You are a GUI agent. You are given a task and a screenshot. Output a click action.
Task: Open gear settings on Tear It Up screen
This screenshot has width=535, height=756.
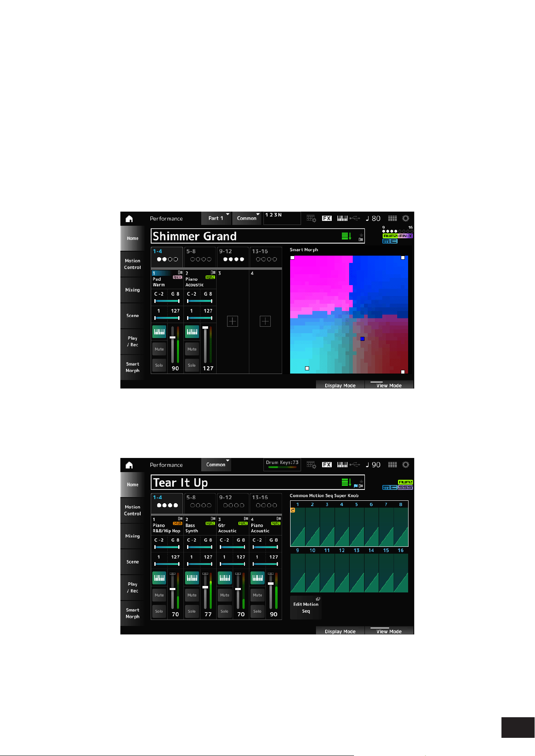[x=406, y=464]
